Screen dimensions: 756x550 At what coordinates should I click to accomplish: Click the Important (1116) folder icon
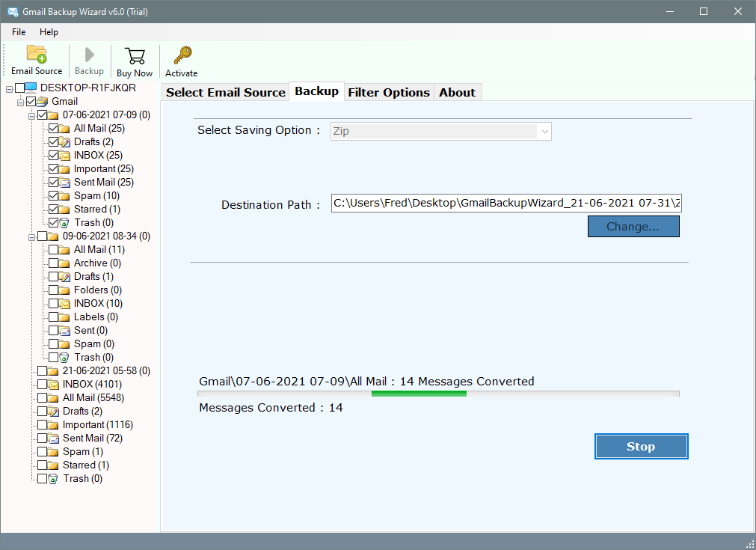pos(53,424)
